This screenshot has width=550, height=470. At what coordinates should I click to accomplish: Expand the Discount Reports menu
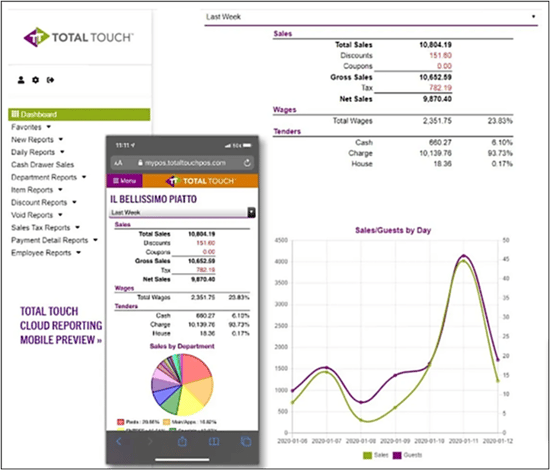pos(43,202)
